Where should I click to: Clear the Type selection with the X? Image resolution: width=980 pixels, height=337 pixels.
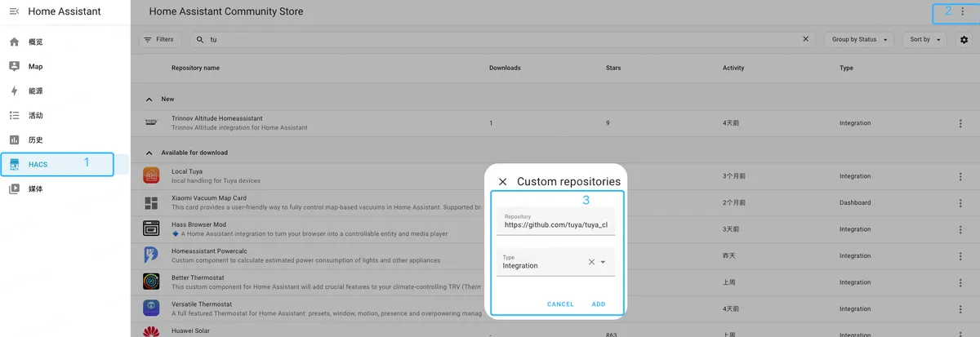click(x=591, y=262)
